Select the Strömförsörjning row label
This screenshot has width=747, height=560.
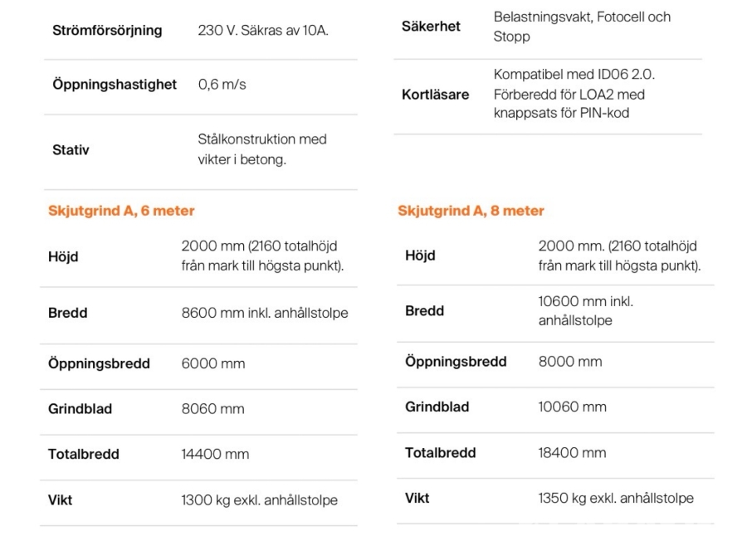(107, 31)
